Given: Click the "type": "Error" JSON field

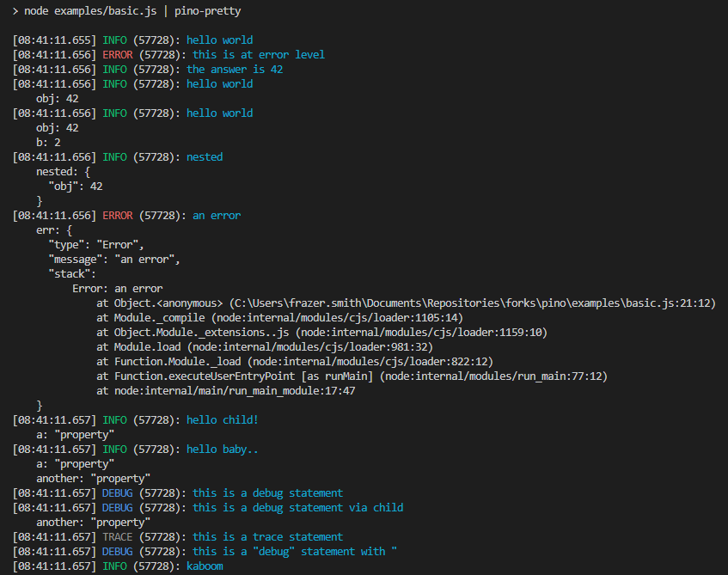Looking at the screenshot, I should tap(95, 244).
